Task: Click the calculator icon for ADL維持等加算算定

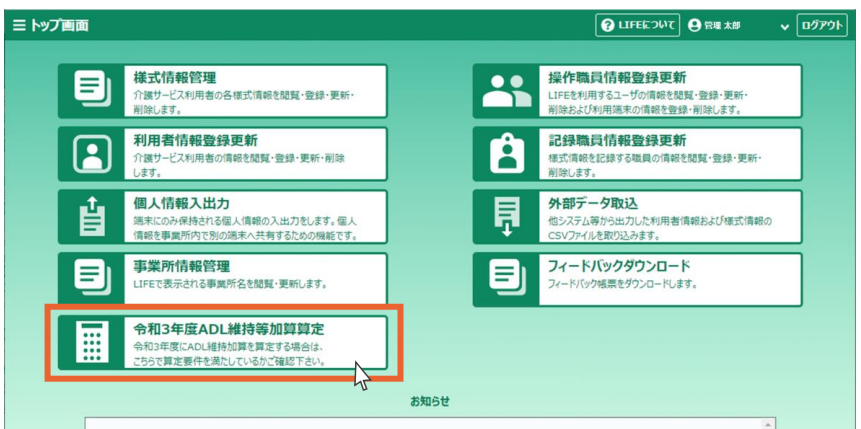Action: [x=92, y=342]
